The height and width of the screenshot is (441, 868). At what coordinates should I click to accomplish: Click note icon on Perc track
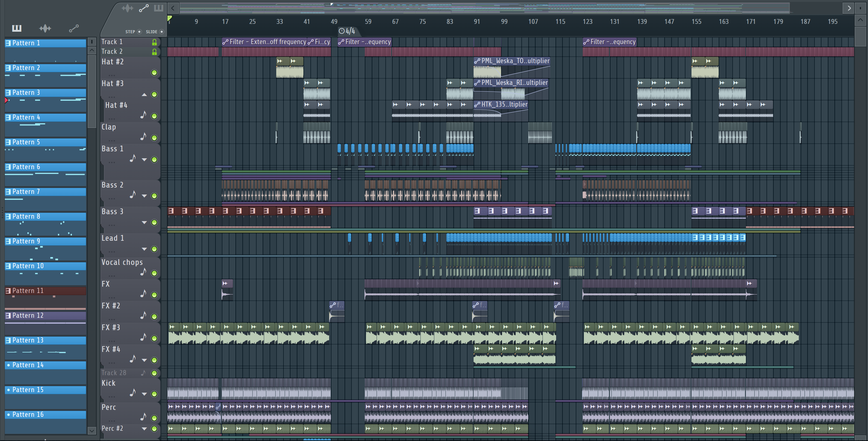click(x=143, y=417)
